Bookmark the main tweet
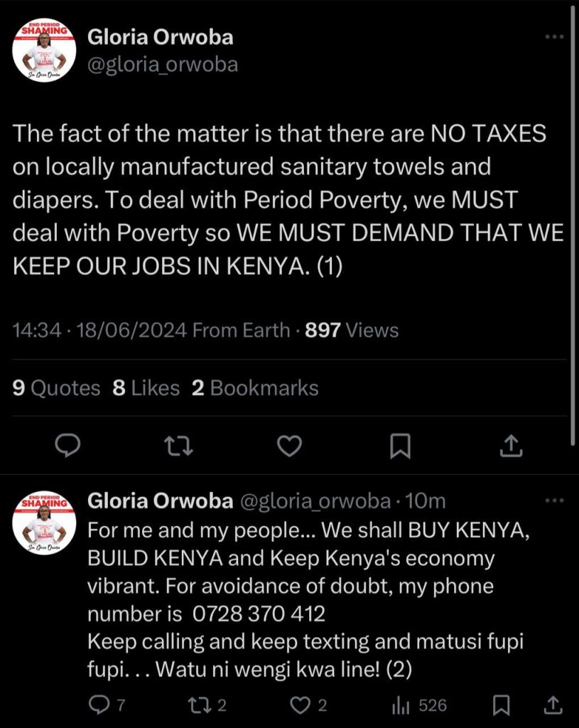The image size is (579, 728). 400,445
